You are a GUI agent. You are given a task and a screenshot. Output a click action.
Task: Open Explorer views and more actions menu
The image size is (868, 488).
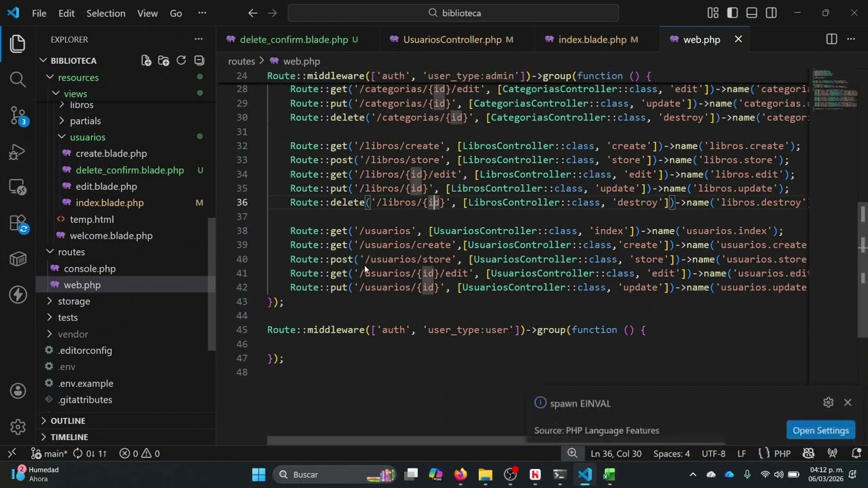click(199, 39)
